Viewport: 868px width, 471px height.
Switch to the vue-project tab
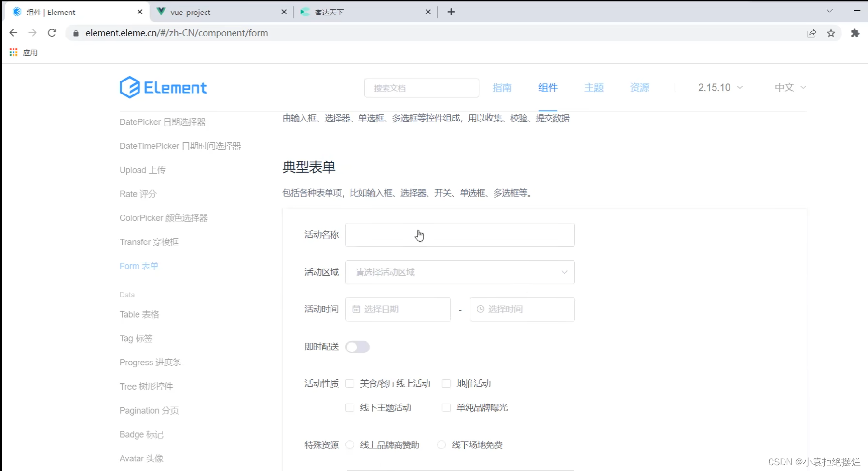tap(221, 12)
